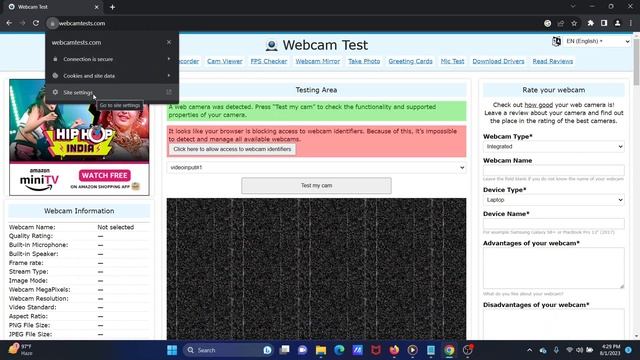Open the Greeting Cards link

click(410, 61)
